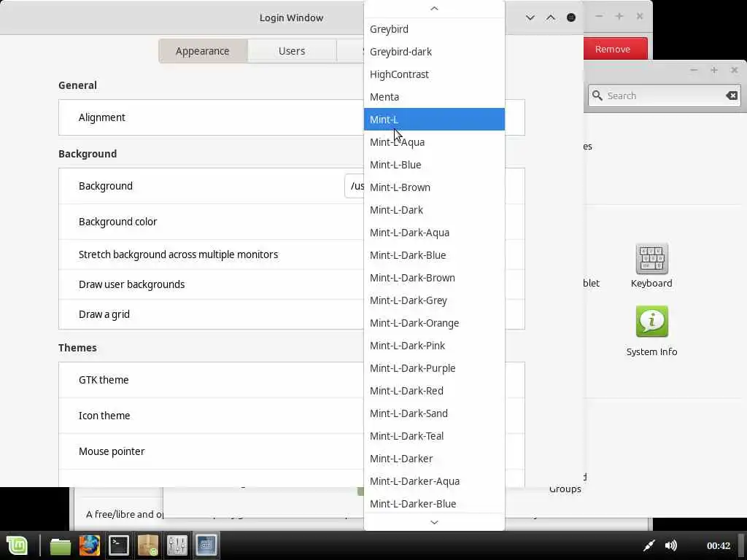The width and height of the screenshot is (747, 560).
Task: Open System Info in settings window
Action: [x=651, y=332]
